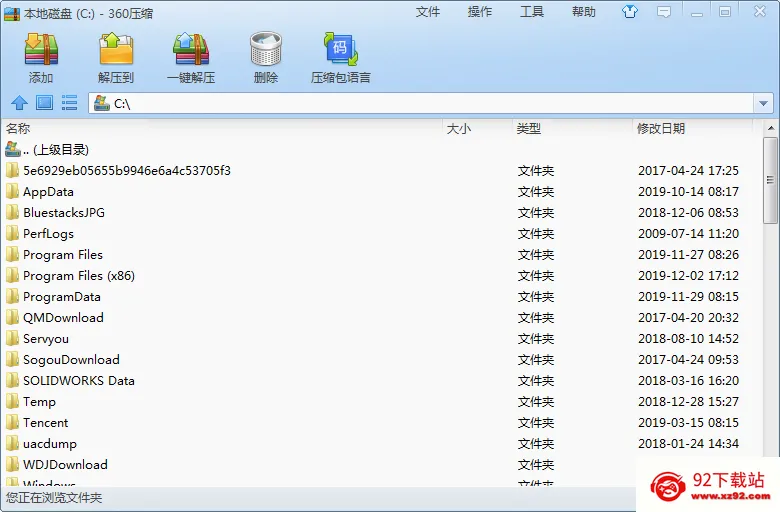Click the scrollbar up arrow
Screen dimensions: 780x512
[771, 128]
